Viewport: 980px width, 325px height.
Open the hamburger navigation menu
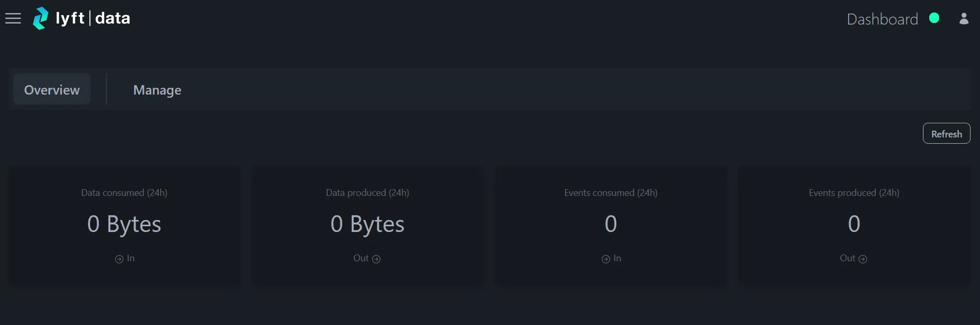pyautogui.click(x=13, y=18)
